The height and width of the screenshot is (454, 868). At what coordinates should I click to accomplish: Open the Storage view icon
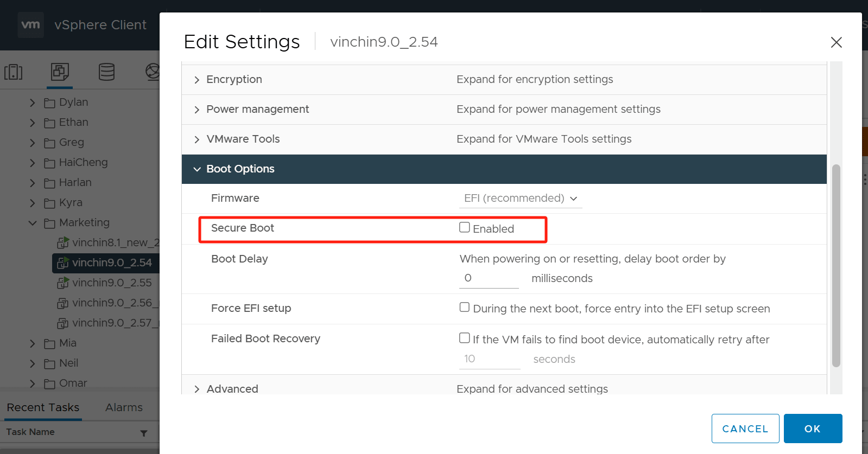click(x=106, y=72)
